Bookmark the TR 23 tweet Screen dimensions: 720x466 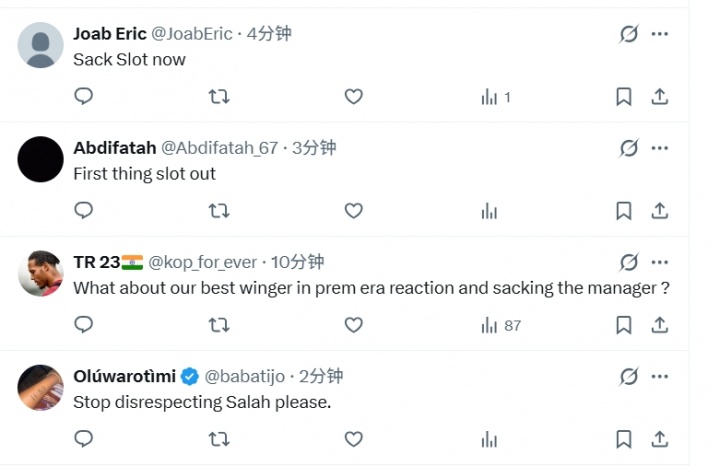623,325
